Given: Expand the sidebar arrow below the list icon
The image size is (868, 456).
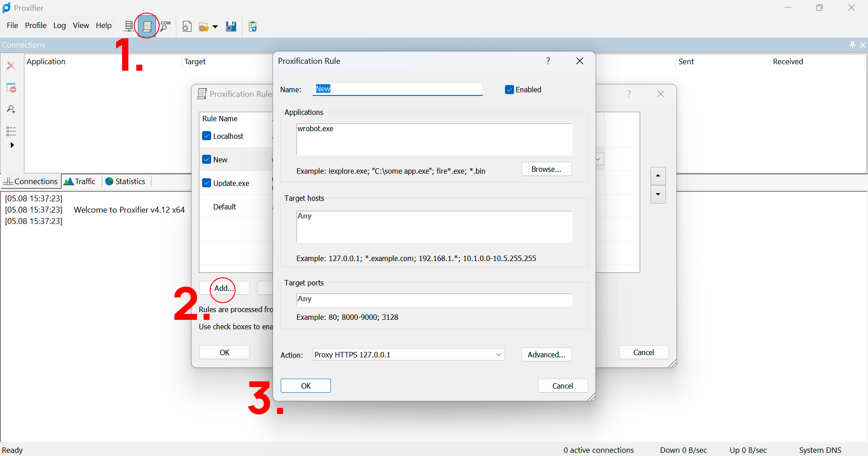Looking at the screenshot, I should (x=12, y=145).
